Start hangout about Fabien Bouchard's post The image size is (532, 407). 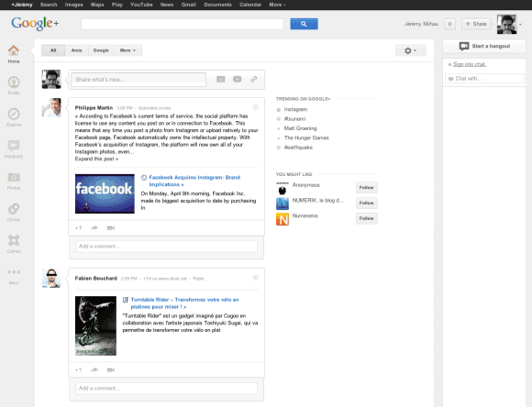[x=111, y=369]
